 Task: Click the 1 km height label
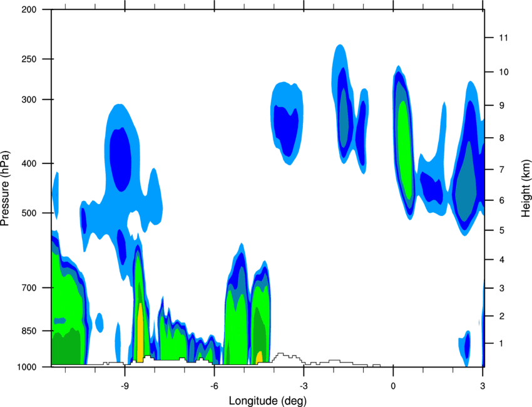[501, 344]
